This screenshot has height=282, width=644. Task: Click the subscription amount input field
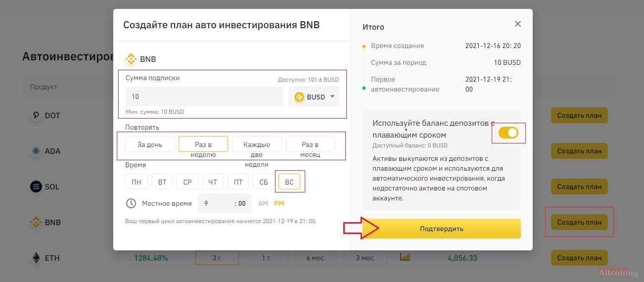204,97
